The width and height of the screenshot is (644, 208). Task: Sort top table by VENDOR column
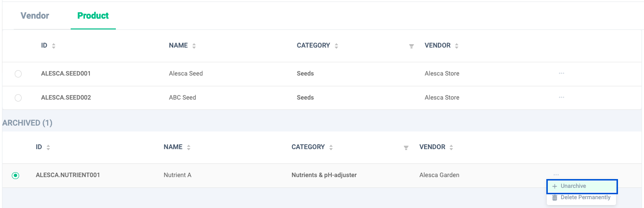(x=456, y=46)
